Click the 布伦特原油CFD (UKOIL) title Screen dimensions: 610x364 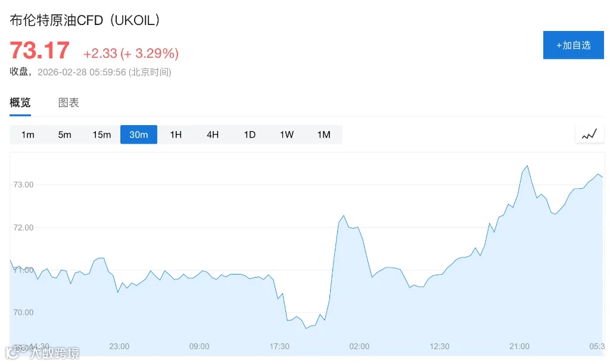click(x=85, y=20)
